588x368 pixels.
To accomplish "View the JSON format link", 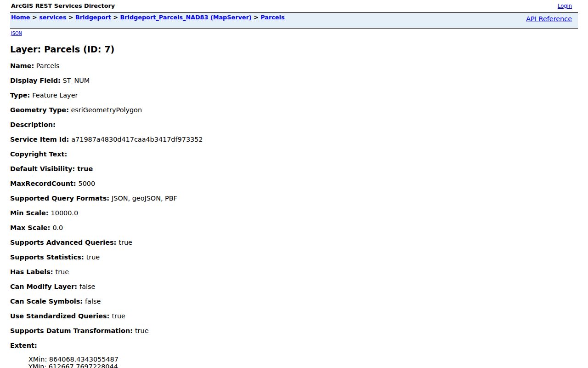I will [16, 33].
